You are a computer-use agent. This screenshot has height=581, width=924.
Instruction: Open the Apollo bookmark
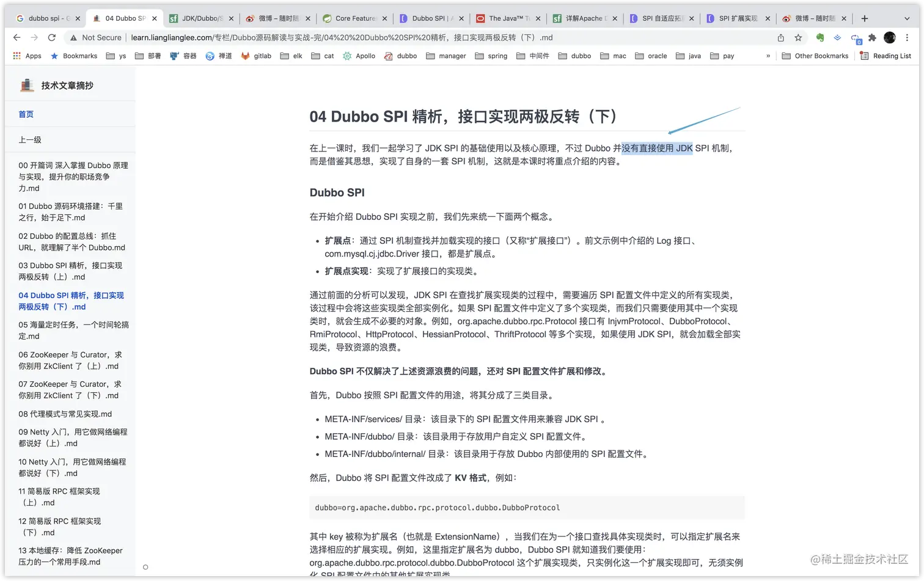(359, 56)
